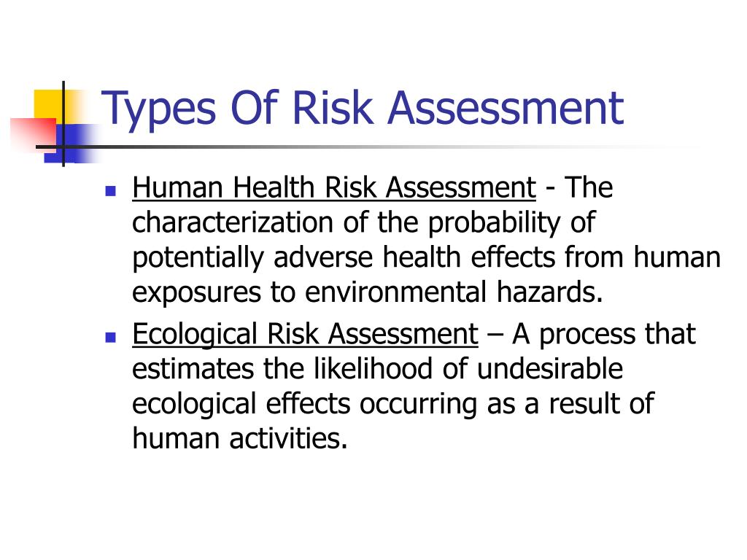
Task: Click the blue square bullet before Human Health
Action: click(111, 191)
